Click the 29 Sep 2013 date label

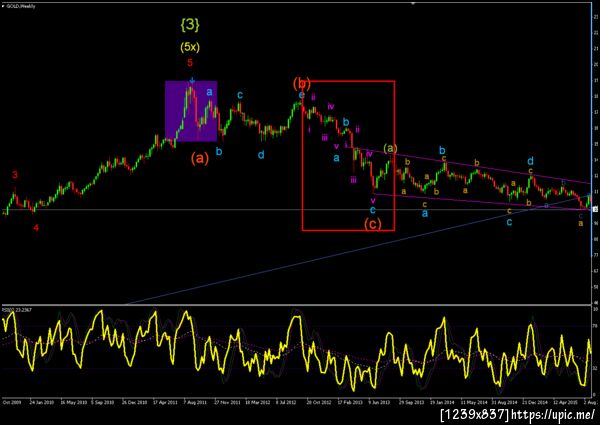point(411,402)
